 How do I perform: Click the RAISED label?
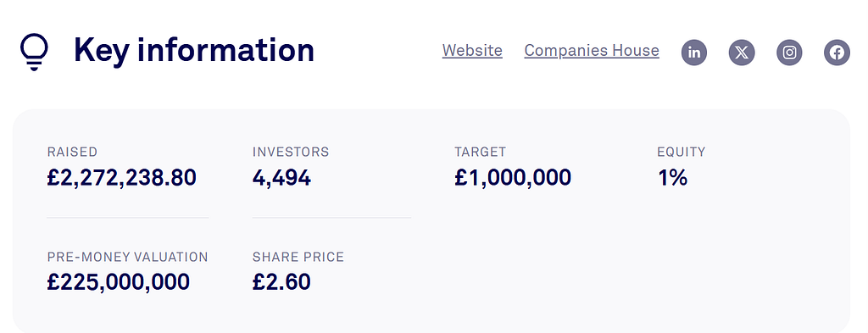point(73,153)
